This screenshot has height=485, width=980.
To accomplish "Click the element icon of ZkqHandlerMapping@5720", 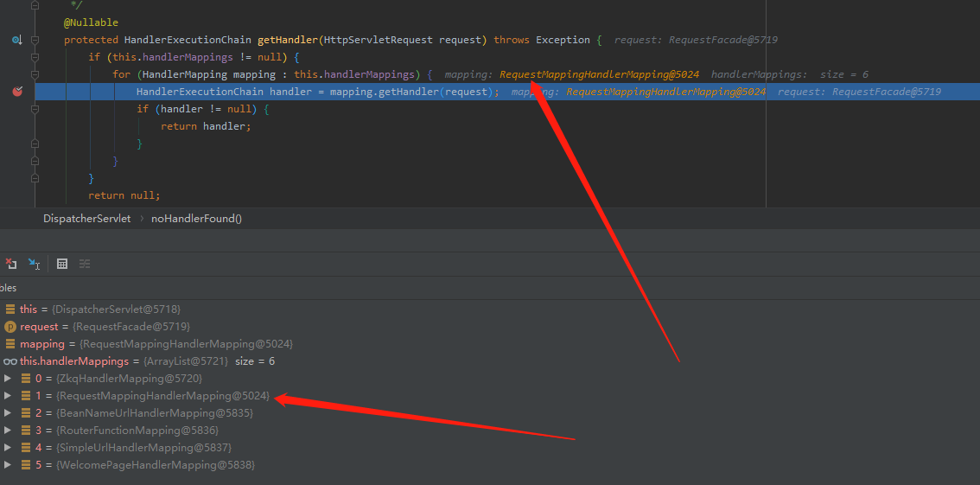I will coord(26,378).
